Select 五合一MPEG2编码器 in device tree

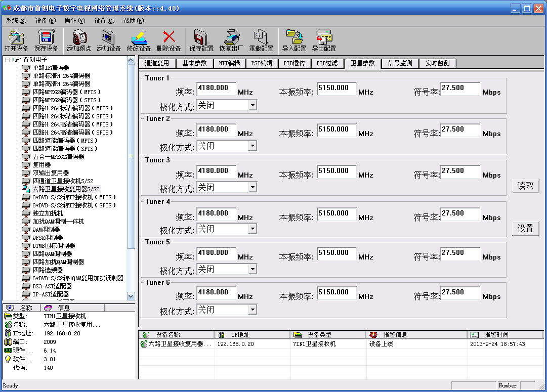(x=58, y=157)
